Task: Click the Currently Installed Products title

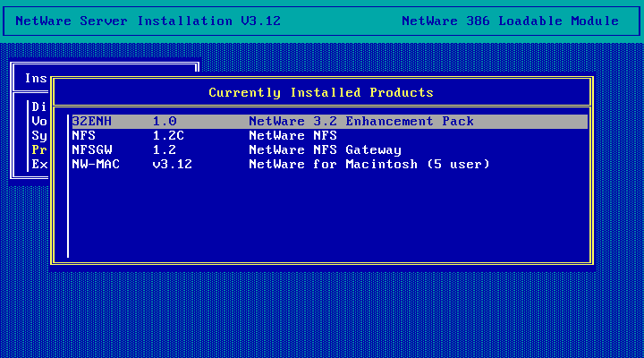Action: point(321,93)
